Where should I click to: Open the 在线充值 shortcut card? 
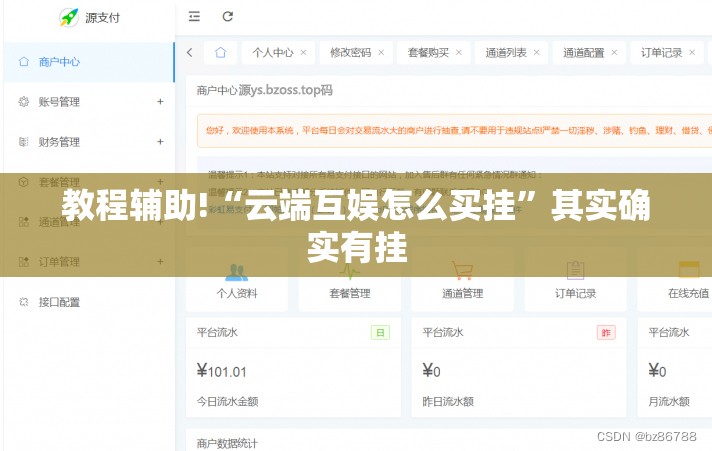coord(675,279)
